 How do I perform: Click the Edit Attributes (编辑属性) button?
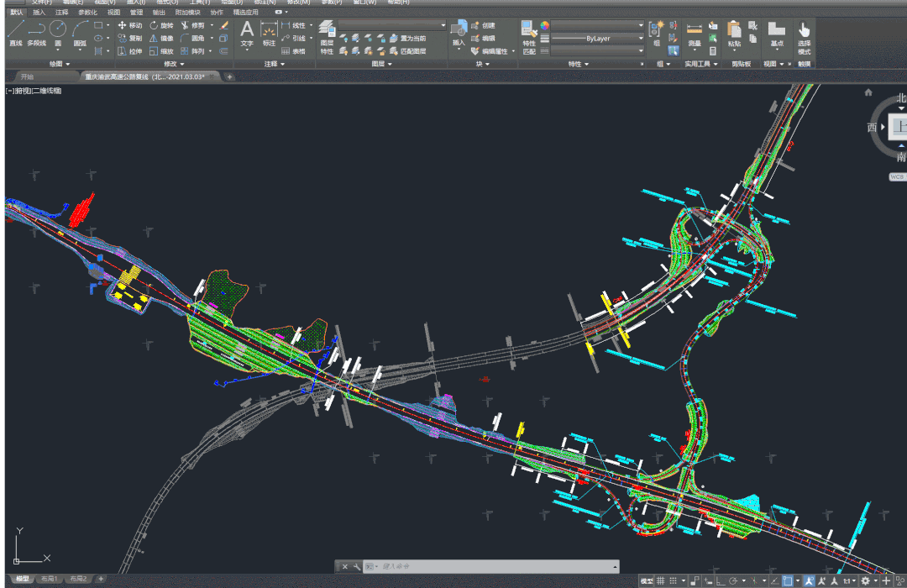click(490, 51)
